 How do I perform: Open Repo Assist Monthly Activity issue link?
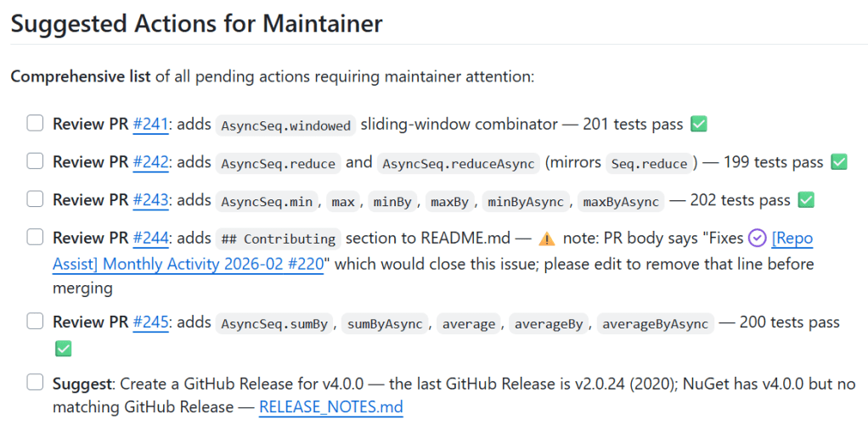click(188, 264)
